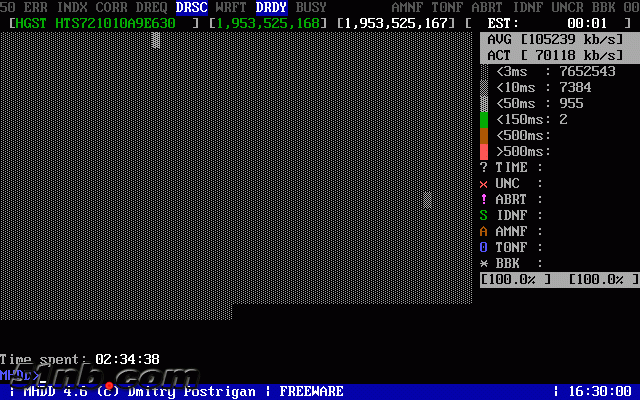Screen dimensions: 640x400
Task: Click the orange A AMNF legend symbol
Action: (x=484, y=231)
